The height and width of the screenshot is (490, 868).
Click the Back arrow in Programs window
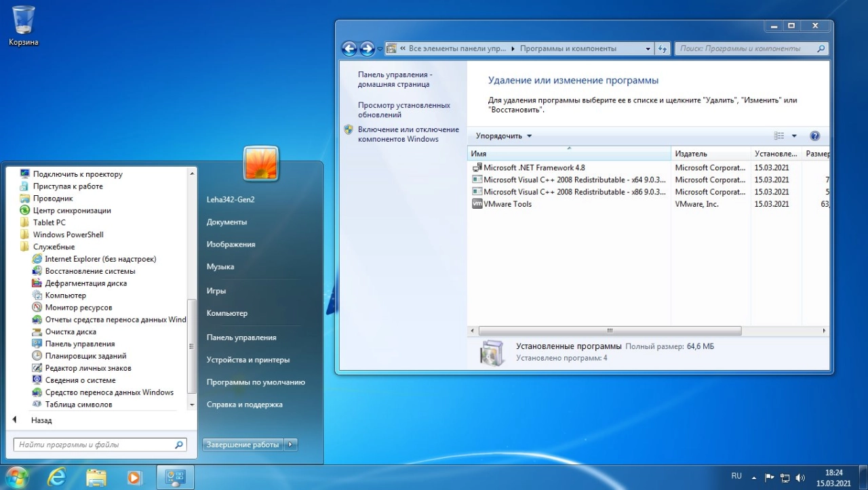(349, 49)
